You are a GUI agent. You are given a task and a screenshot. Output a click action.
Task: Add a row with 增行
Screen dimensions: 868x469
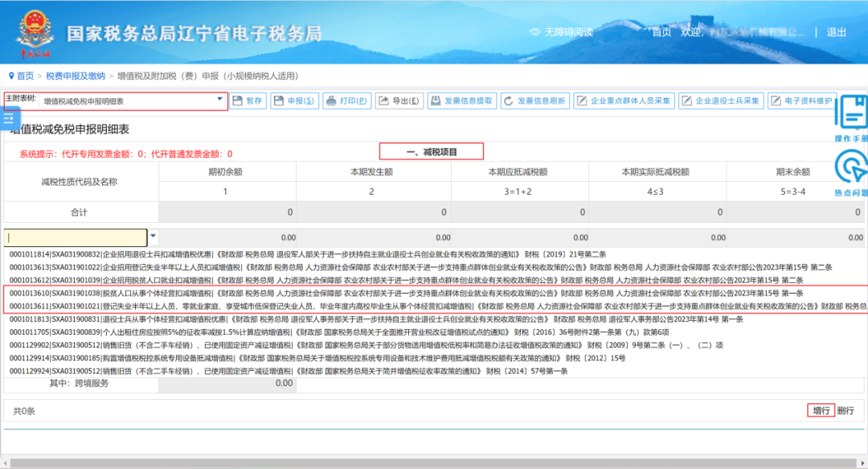coord(821,410)
